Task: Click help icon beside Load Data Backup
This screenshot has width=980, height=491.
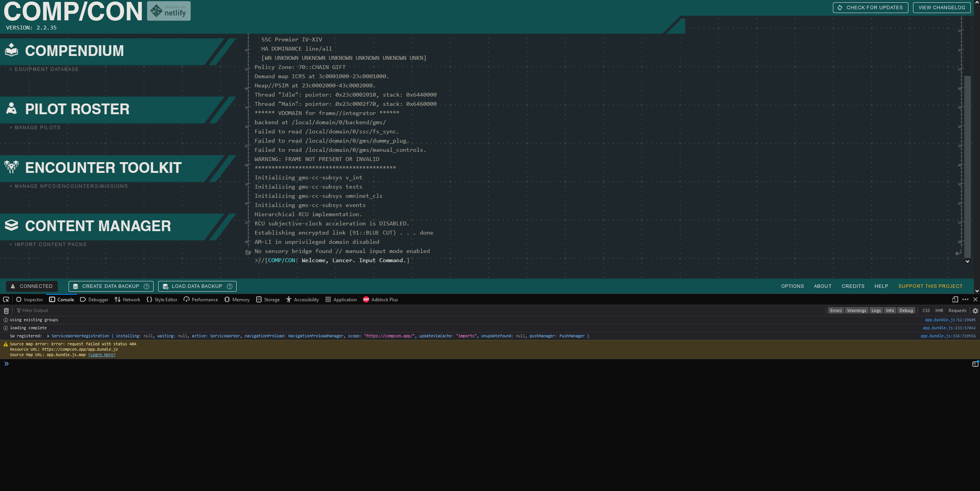Action: (229, 286)
